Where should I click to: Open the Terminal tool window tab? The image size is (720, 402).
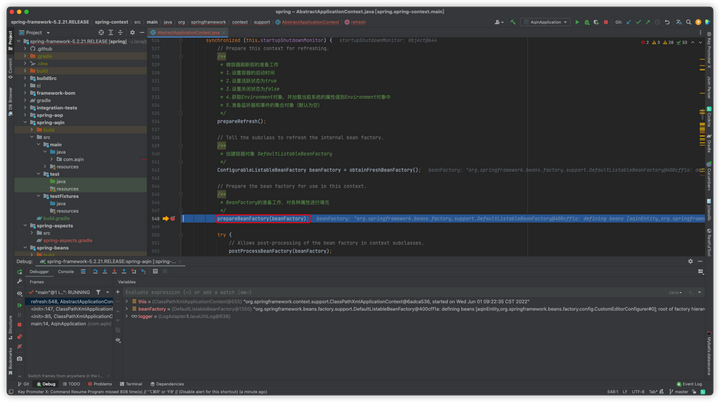[x=131, y=384]
